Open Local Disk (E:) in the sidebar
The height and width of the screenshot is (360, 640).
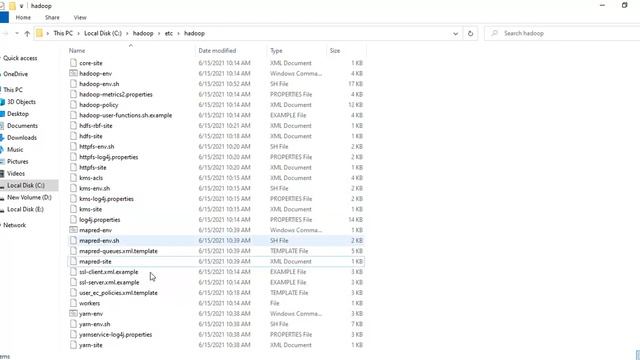click(x=25, y=209)
